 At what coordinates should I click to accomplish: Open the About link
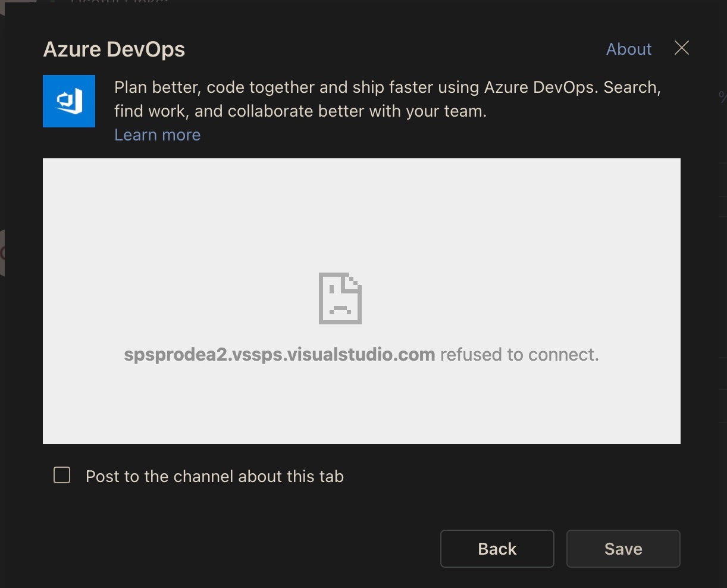tap(629, 49)
